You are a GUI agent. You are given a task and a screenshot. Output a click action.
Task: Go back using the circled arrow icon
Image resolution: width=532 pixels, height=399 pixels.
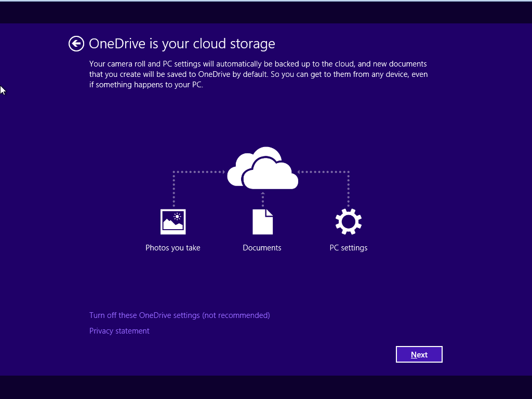click(76, 44)
